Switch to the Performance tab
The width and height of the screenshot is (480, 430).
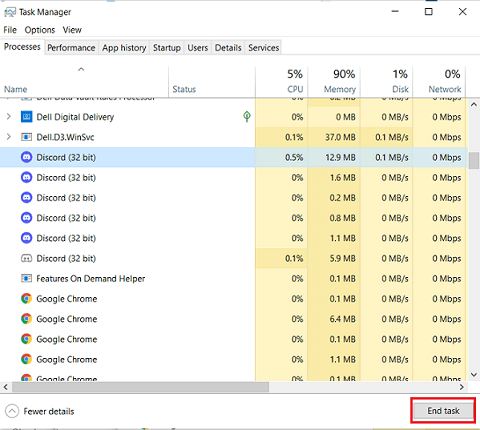[x=71, y=48]
